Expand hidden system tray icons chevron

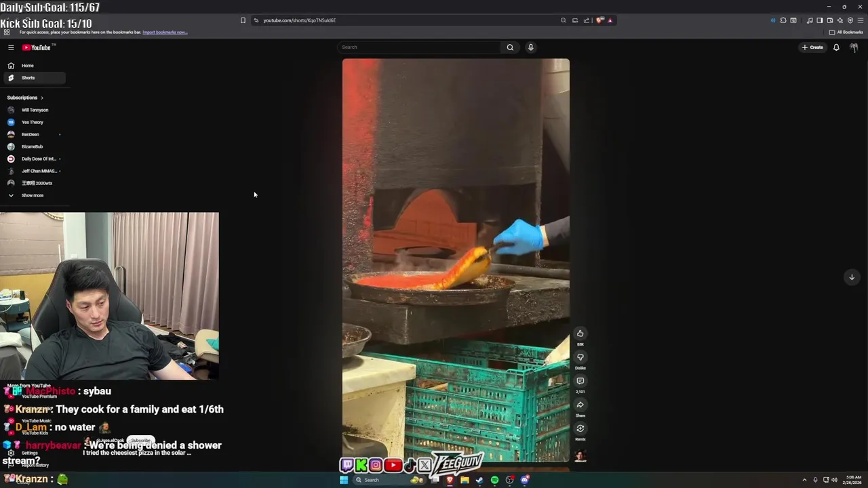tap(804, 480)
